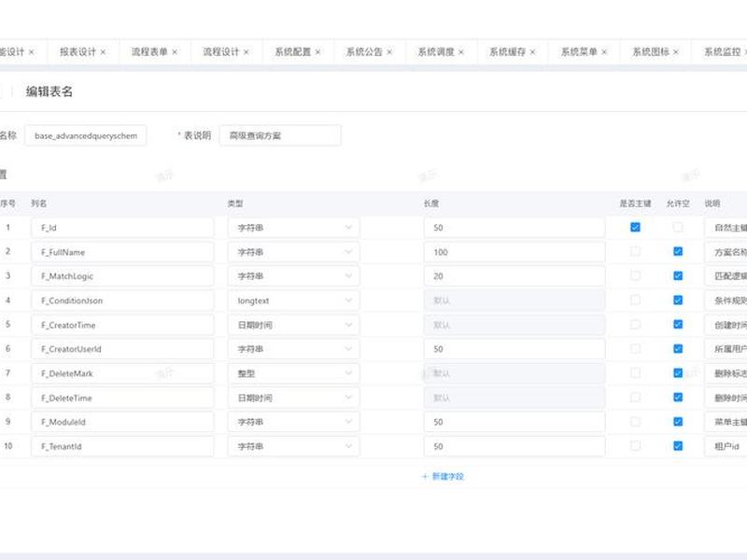Screen dimensions: 747x560
Task: Toggle allow-null checkbox for F_TenantId
Action: tap(678, 446)
